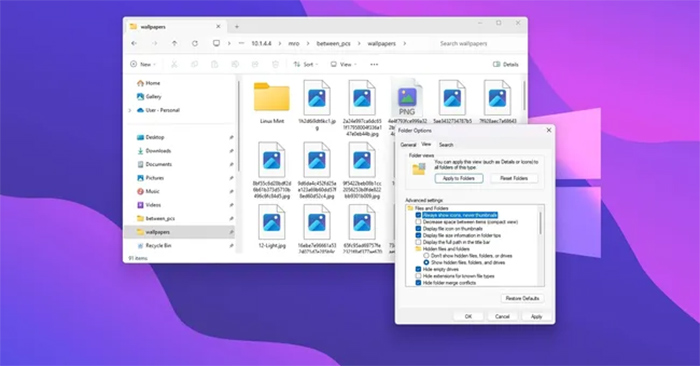Select Show hidden files, folders, and drives
This screenshot has width=700, height=366.
point(426,262)
